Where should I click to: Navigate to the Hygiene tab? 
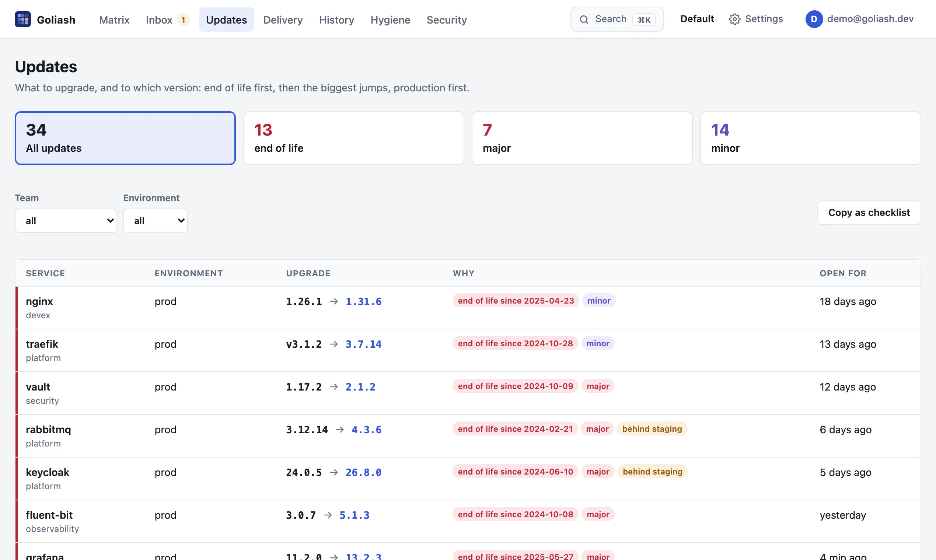click(x=390, y=20)
